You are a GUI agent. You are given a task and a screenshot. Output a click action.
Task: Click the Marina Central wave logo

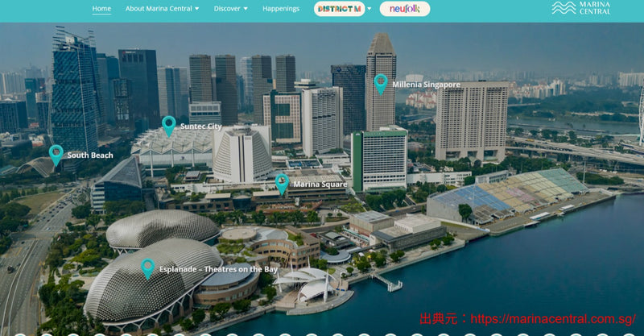click(x=580, y=8)
